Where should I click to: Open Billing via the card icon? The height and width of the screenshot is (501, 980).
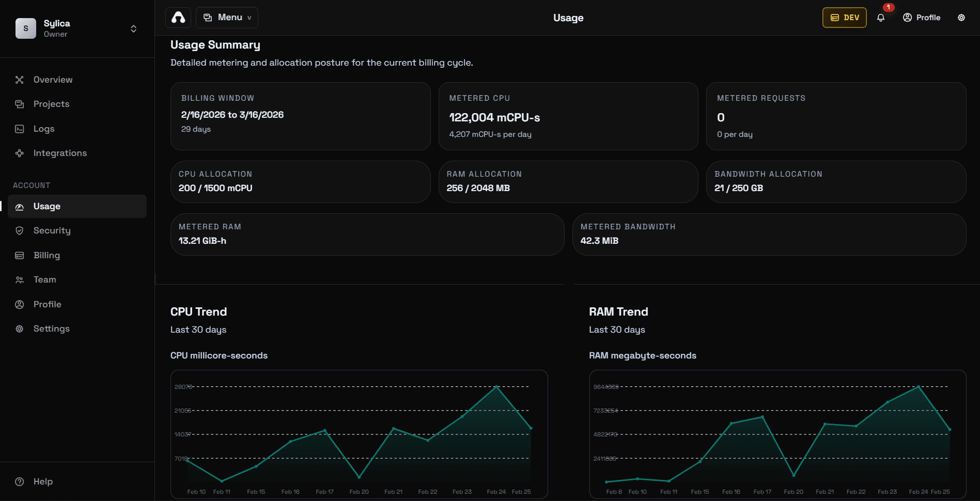19,255
